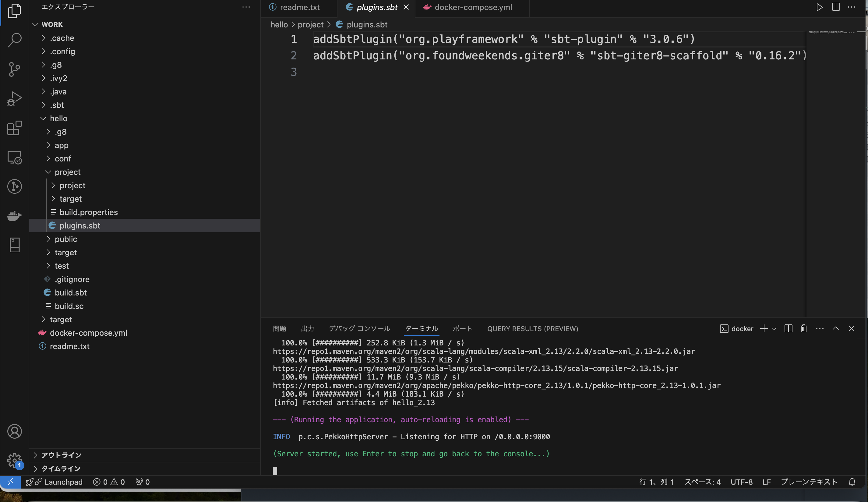The width and height of the screenshot is (868, 502).
Task: Open the Problems (問題) panel tab
Action: [279, 329]
